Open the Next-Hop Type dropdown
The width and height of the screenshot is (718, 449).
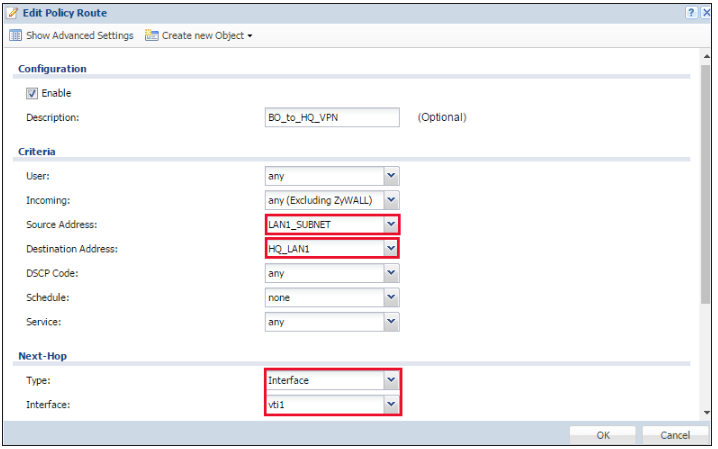[390, 380]
